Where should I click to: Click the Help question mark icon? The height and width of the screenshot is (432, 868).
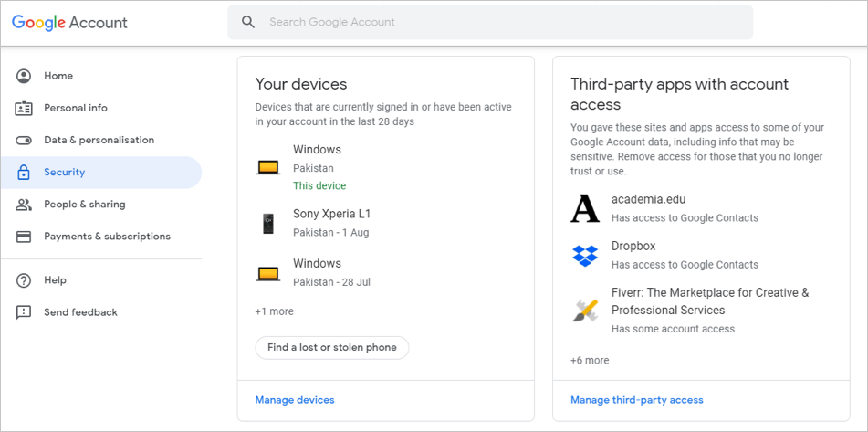(24, 280)
